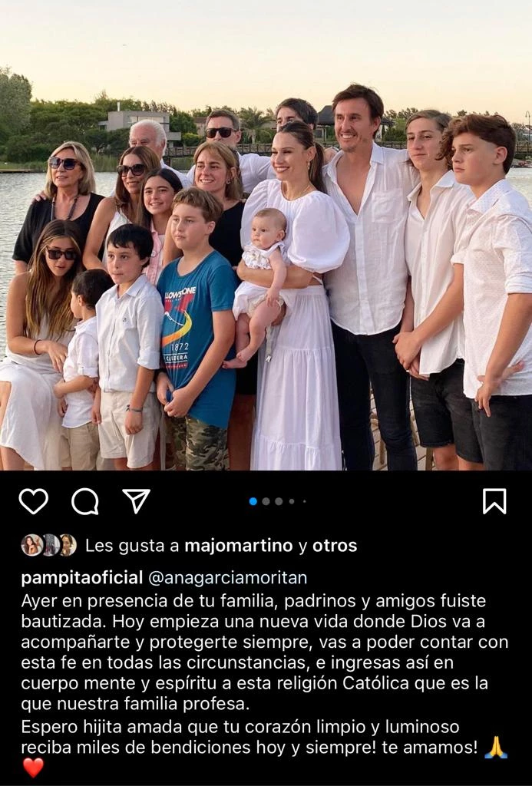The height and width of the screenshot is (786, 532).
Task: Tap the red heart emoji in caption
Action: (x=33, y=768)
